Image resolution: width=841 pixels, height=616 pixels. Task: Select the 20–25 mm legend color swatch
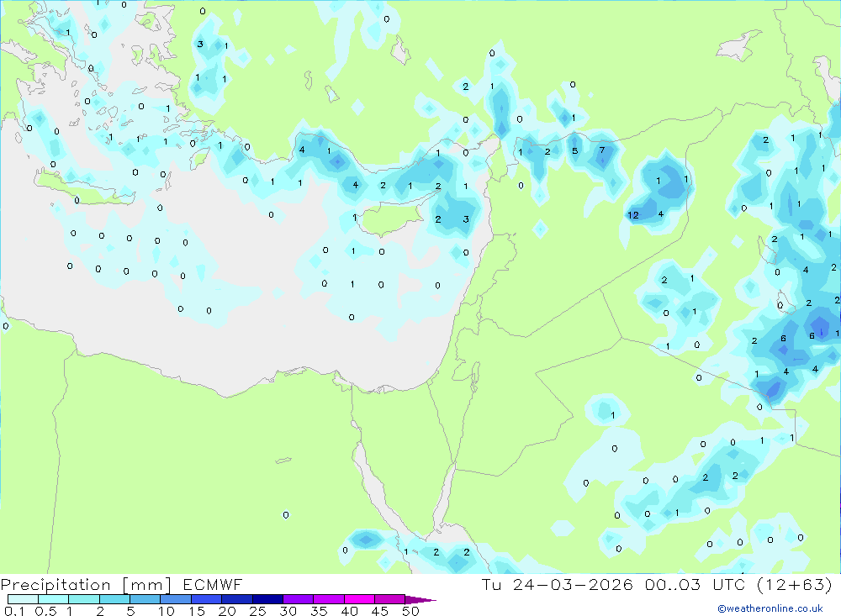click(237, 599)
